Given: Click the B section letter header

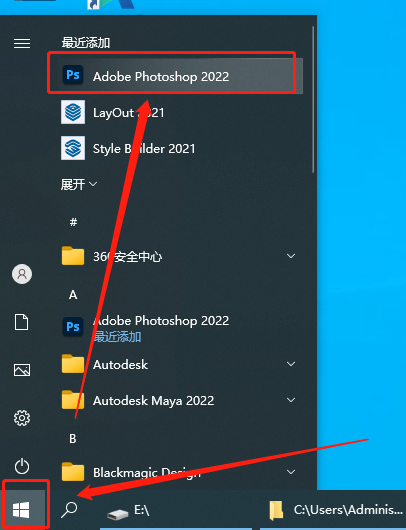Looking at the screenshot, I should click(x=73, y=439).
